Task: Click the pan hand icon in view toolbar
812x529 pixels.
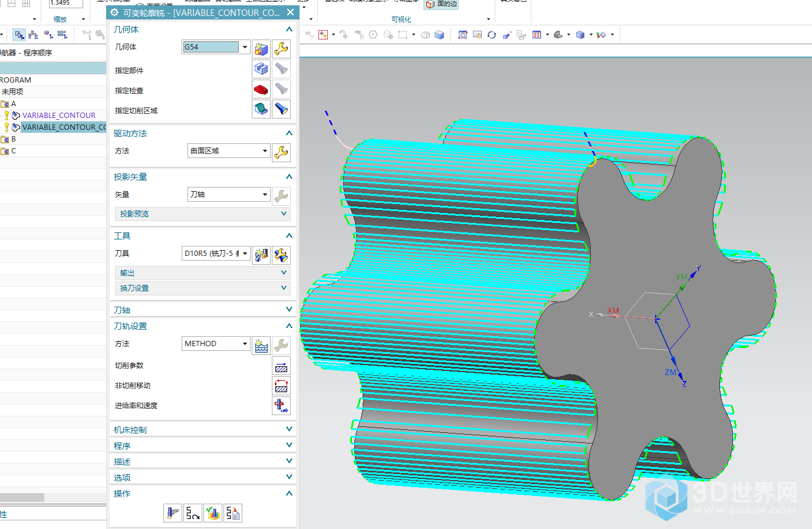Action: (478, 35)
